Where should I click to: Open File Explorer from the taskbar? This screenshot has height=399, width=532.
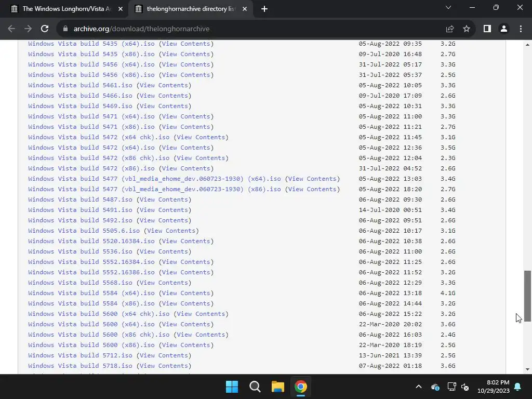[x=277, y=387]
